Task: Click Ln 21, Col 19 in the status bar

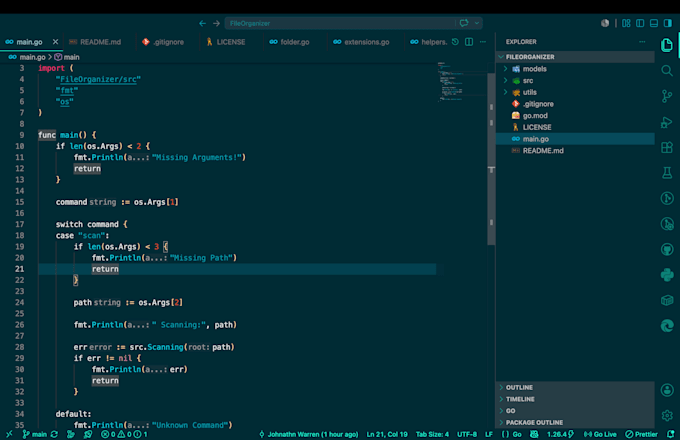Action: point(387,434)
